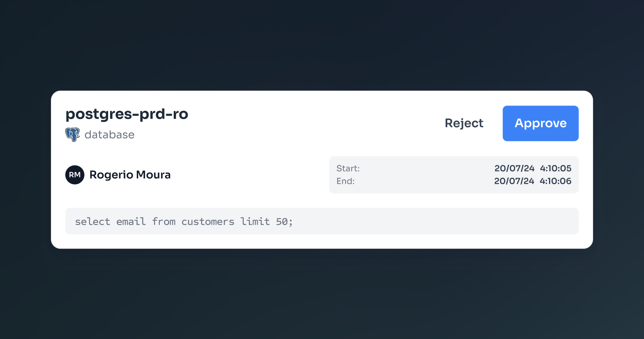Viewport: 644px width, 339px height.
Task: Click the End timestamp 4:10:06
Action: [x=555, y=181]
